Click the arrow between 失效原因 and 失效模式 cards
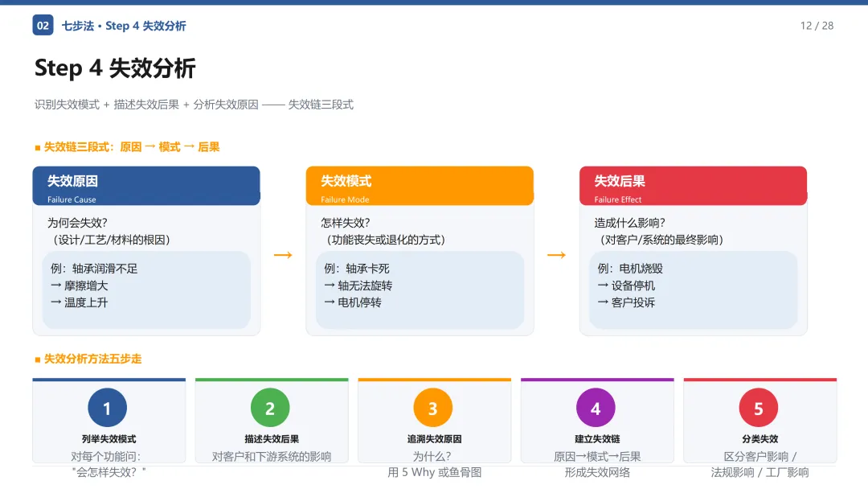 pyautogui.click(x=283, y=255)
